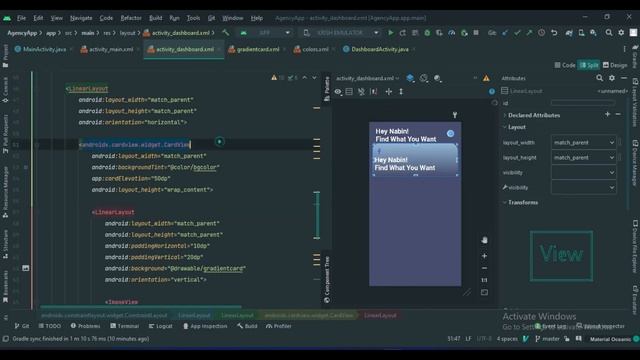Open the TODO tool window
The width and height of the screenshot is (640, 360).
(x=50, y=326)
